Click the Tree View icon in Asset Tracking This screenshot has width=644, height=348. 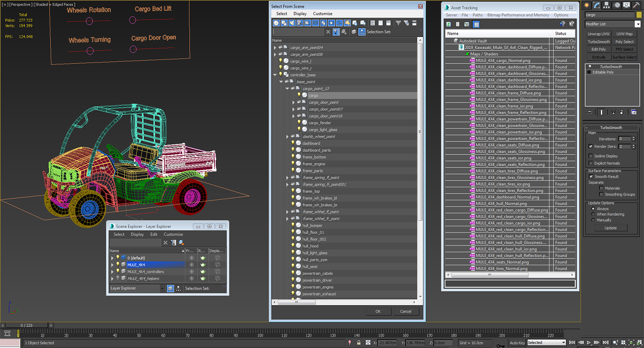(x=467, y=24)
